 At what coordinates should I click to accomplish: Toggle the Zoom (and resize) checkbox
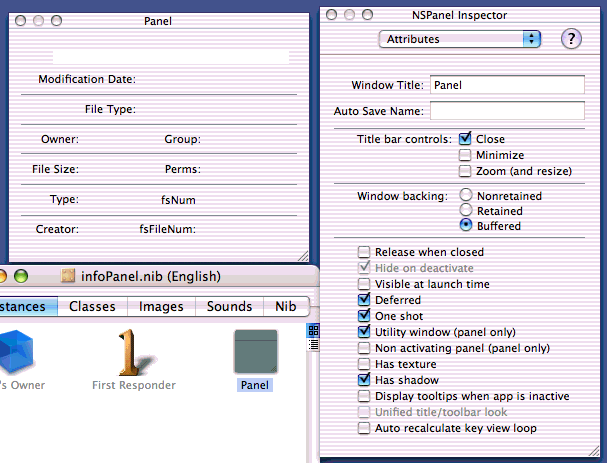pyautogui.click(x=465, y=171)
